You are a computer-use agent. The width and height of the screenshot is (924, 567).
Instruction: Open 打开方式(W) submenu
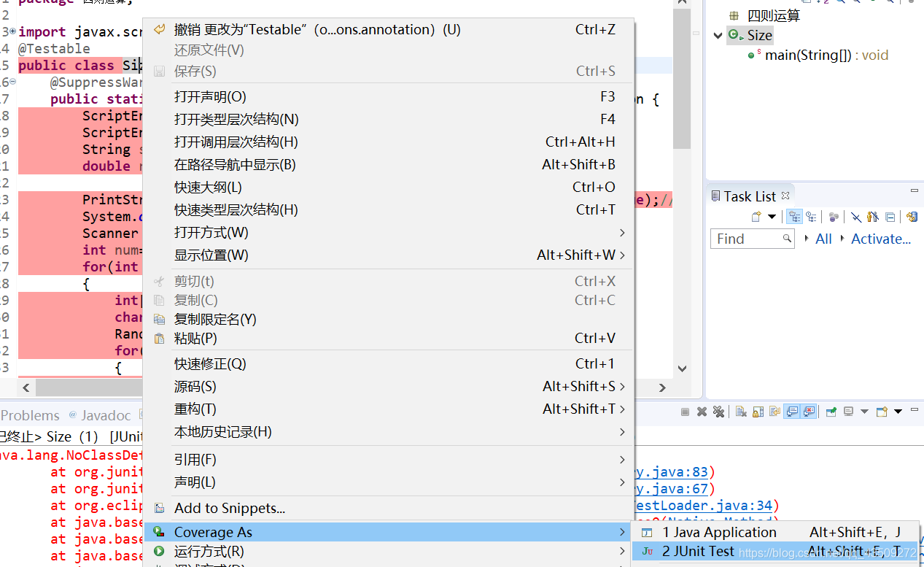389,232
